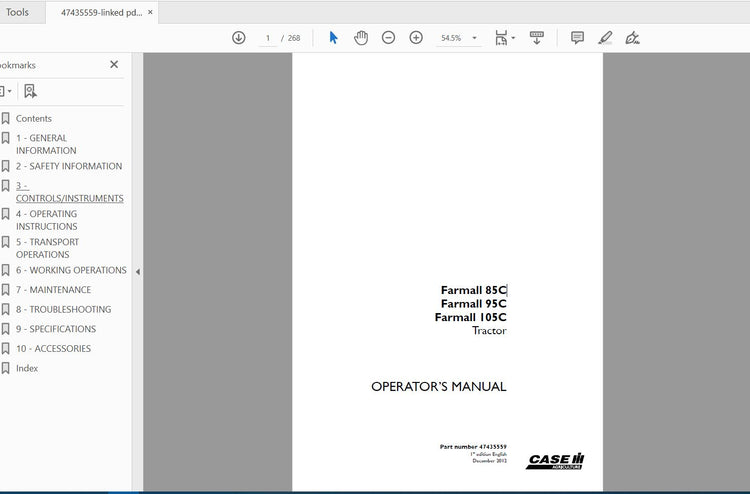
Task: Click the word Tractor on the page
Action: (489, 330)
